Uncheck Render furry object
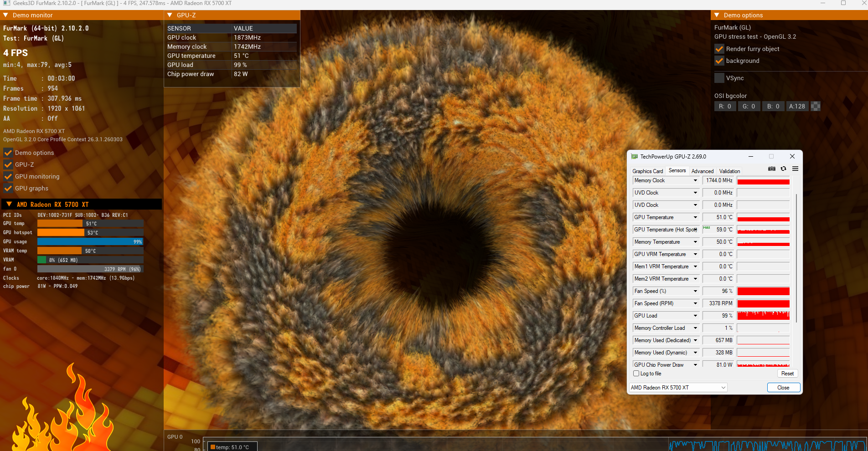This screenshot has height=451, width=868. pyautogui.click(x=719, y=49)
